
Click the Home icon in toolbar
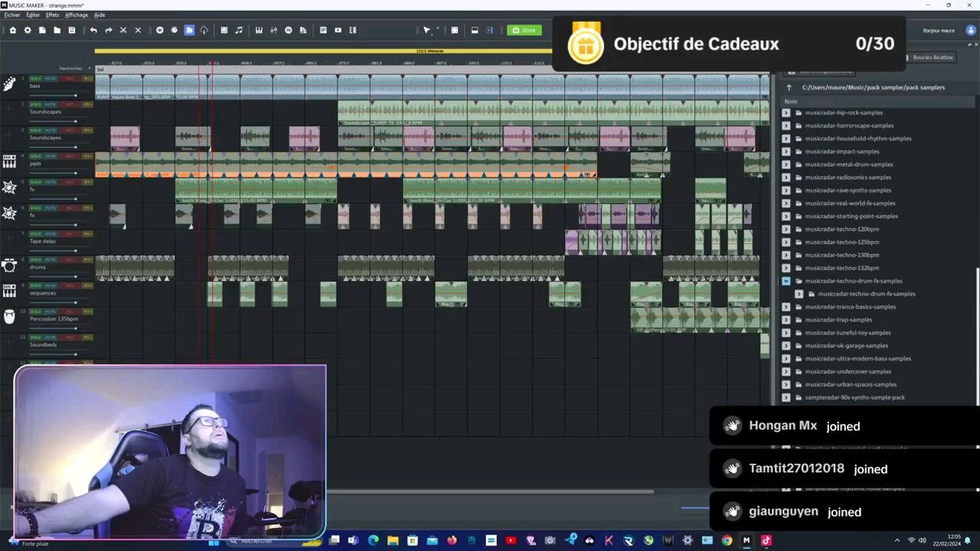click(x=12, y=30)
